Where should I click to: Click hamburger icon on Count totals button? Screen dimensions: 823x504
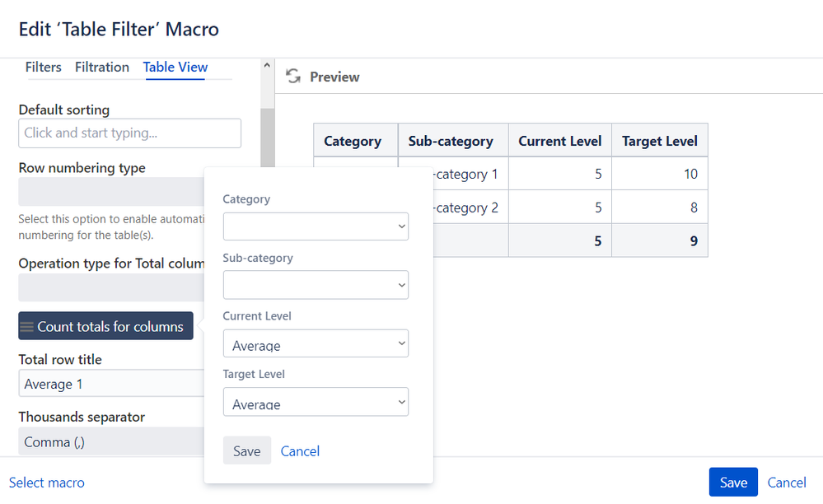26,327
